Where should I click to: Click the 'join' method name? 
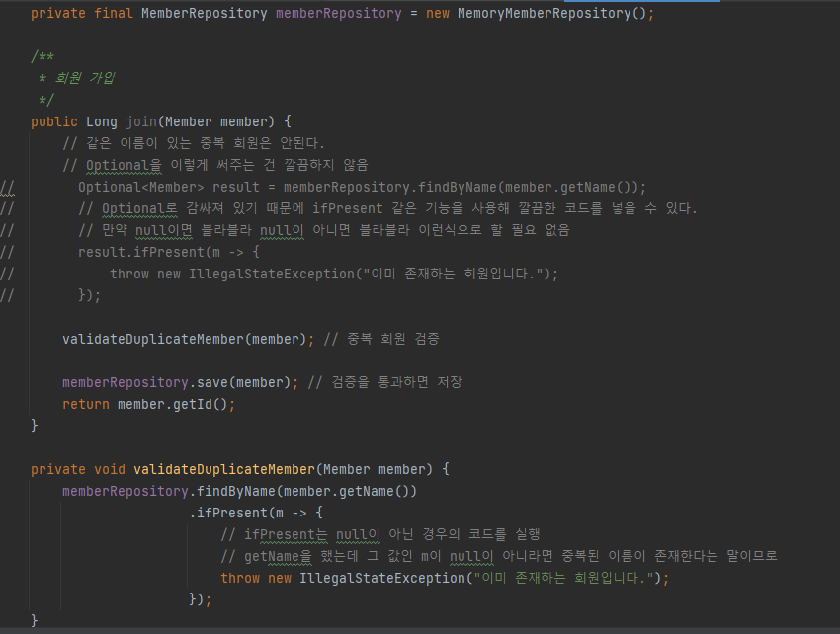pos(141,122)
